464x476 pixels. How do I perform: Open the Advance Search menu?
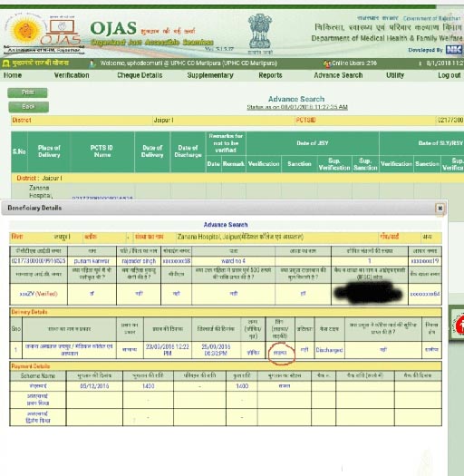point(338,75)
